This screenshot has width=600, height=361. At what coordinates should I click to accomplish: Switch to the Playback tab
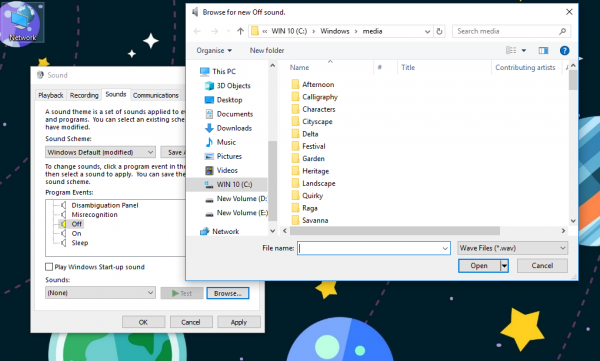[x=51, y=95]
